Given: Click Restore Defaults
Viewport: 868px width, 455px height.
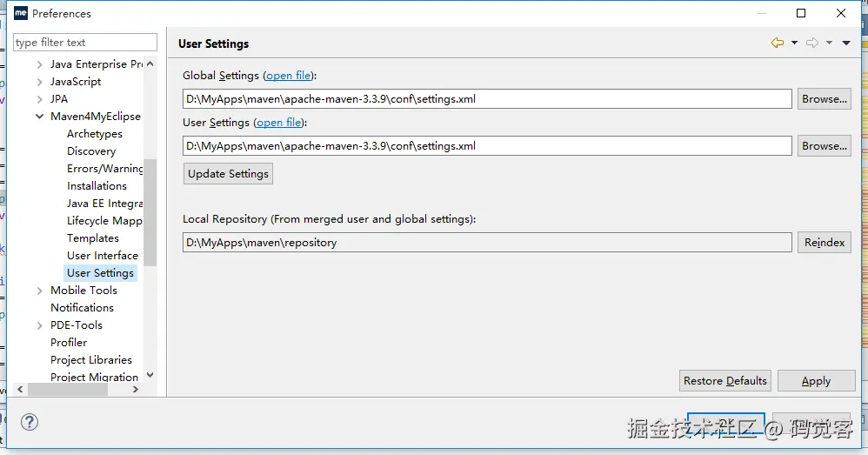Looking at the screenshot, I should (x=725, y=381).
